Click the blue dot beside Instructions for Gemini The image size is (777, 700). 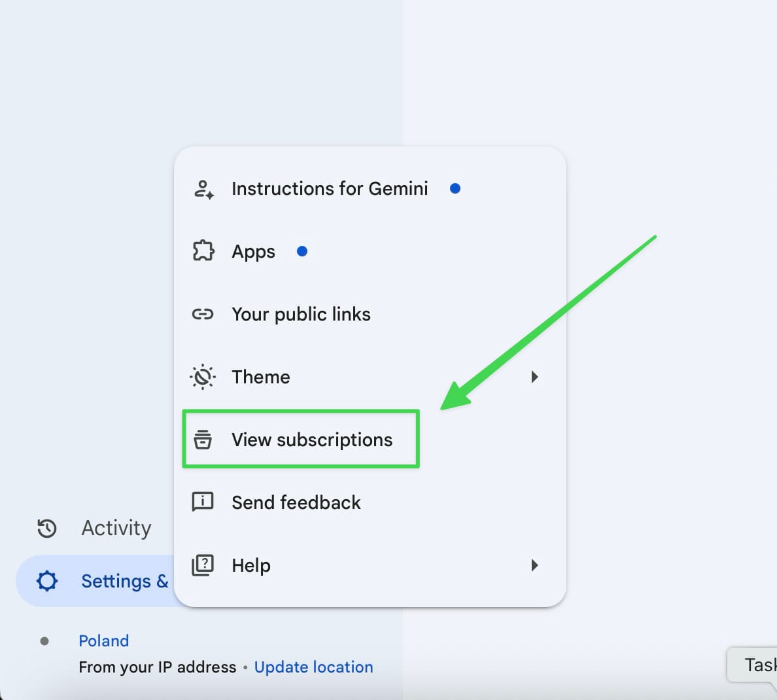pos(455,188)
